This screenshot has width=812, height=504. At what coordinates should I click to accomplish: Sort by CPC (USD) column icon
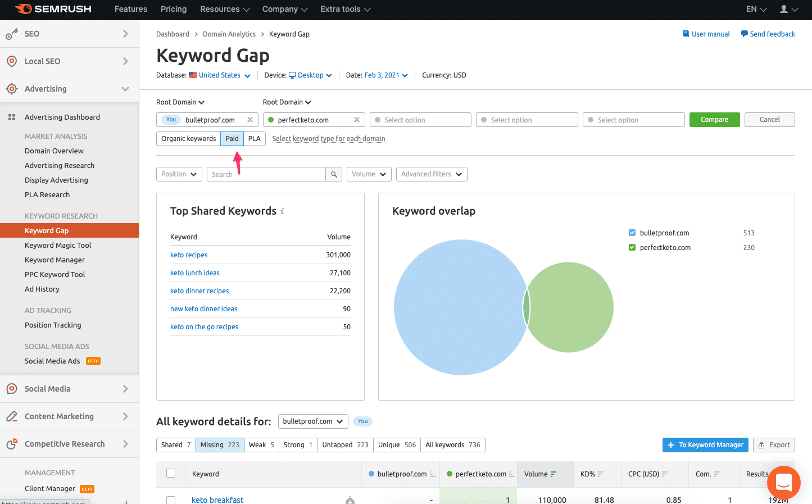(665, 474)
